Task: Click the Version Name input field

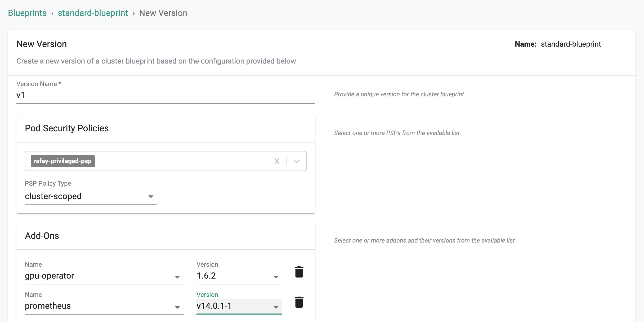Action: (166, 95)
